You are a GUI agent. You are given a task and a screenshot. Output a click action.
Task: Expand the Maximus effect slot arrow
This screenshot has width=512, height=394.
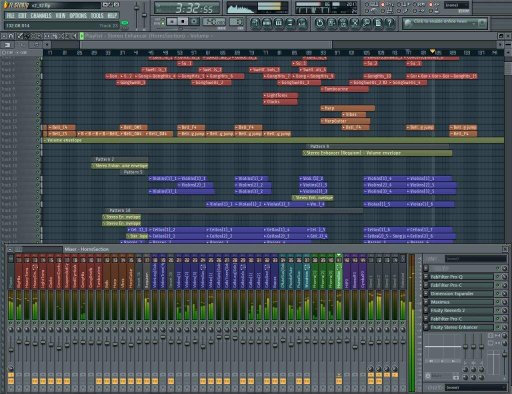426,302
